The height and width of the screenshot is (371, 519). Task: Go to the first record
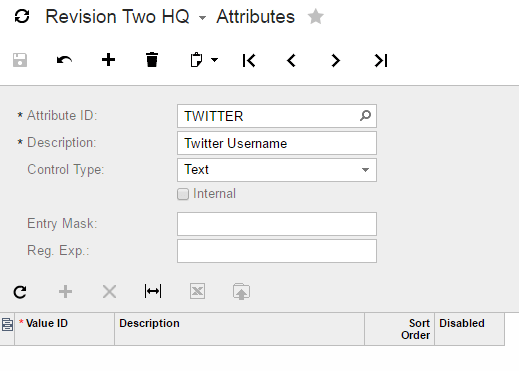coord(249,60)
